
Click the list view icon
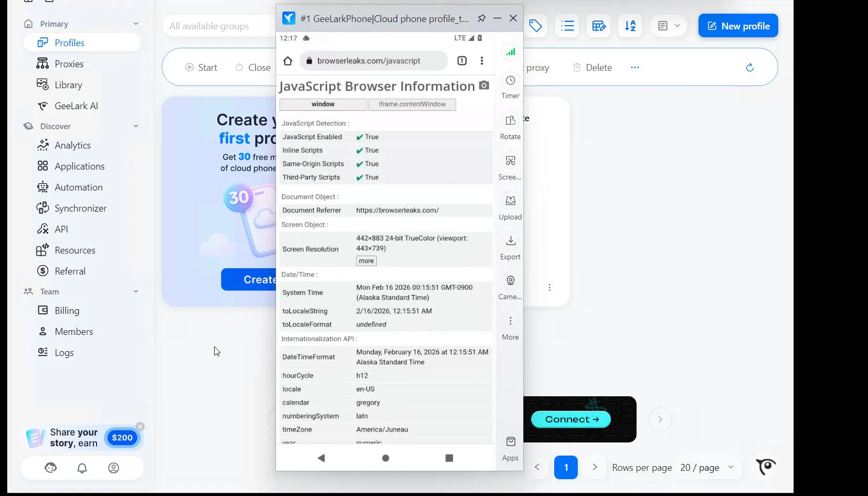click(x=567, y=26)
